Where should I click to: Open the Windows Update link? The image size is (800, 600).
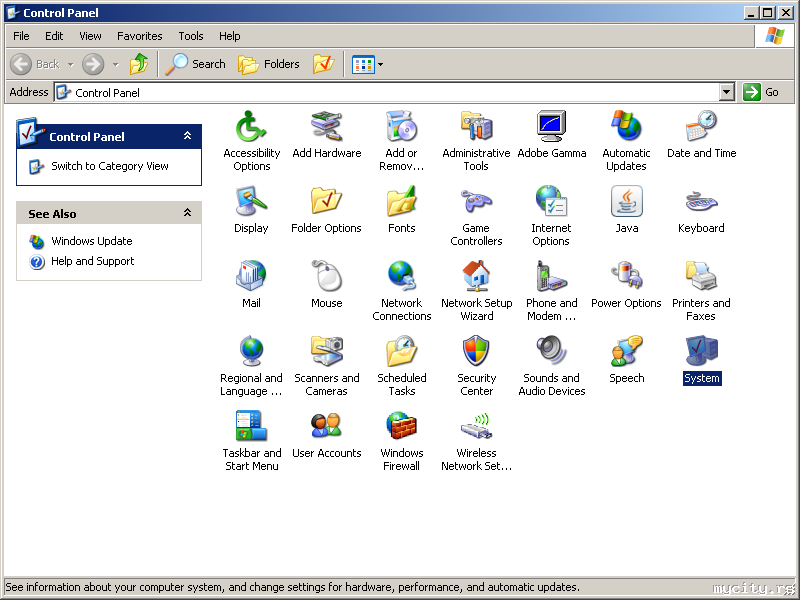point(92,241)
